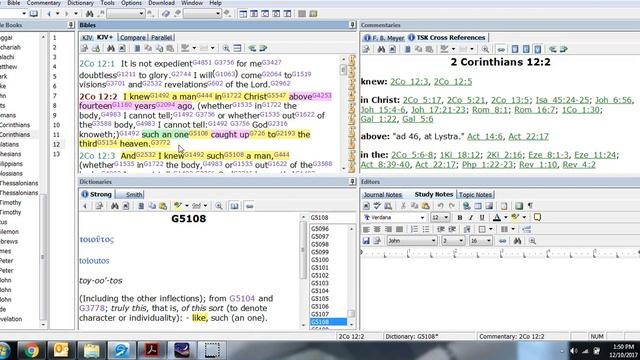Click the Bible panel binoculars search icon

[111, 48]
